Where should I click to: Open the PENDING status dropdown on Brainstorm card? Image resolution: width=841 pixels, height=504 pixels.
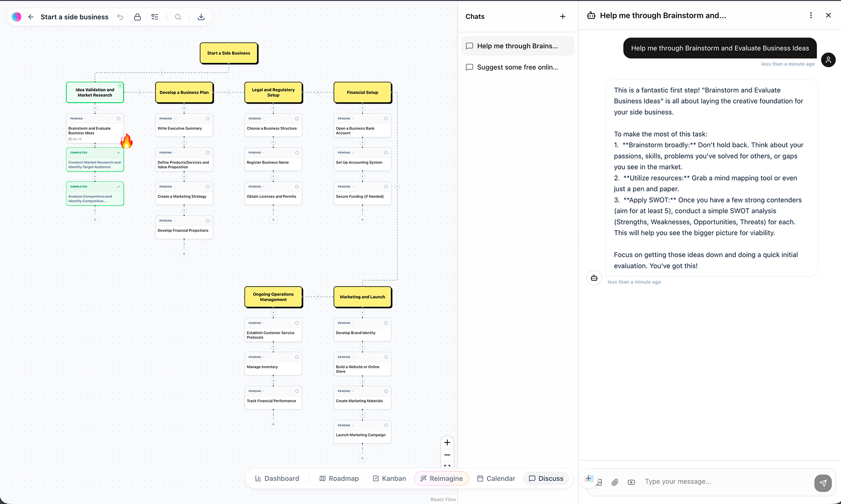pos(77,119)
